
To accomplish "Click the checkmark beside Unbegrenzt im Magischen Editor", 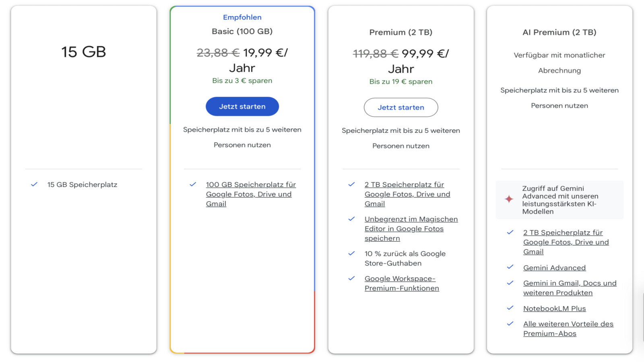I will [x=351, y=219].
